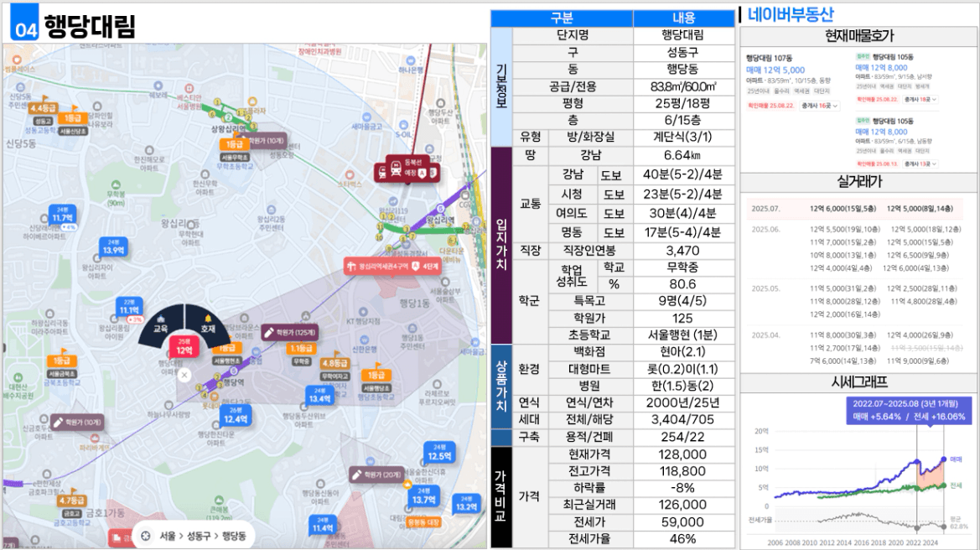This screenshot has height=550, width=980.
Task: Click the 3,404/705 세대 value
Action: (x=683, y=419)
